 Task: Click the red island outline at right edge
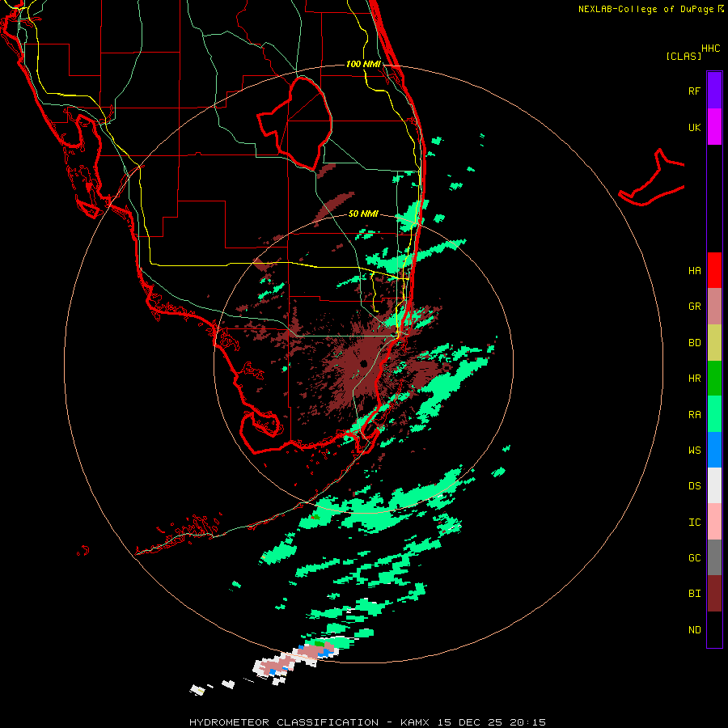click(652, 178)
